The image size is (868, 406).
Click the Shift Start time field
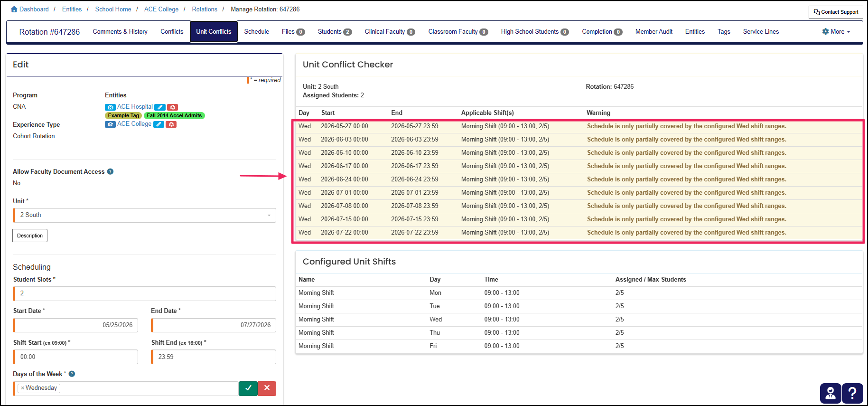75,357
